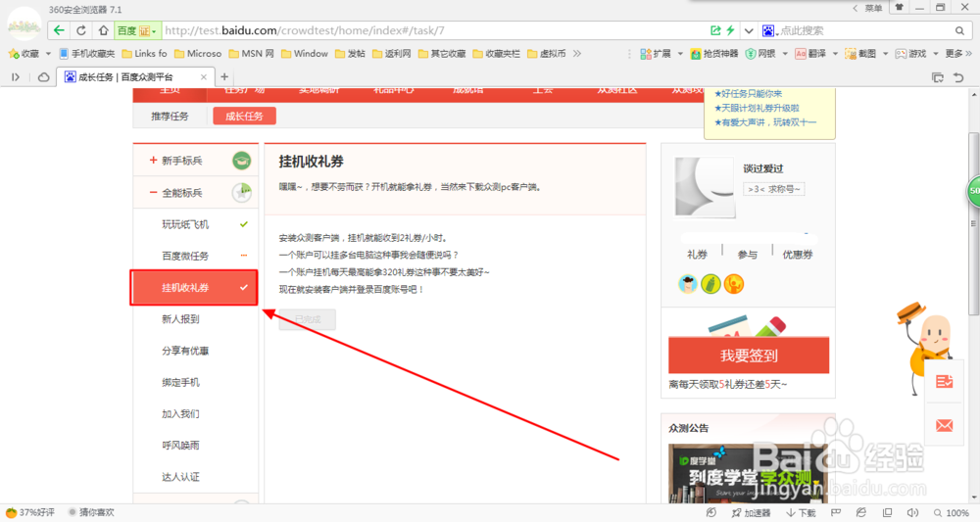Click the search magnifier icon

point(959,30)
